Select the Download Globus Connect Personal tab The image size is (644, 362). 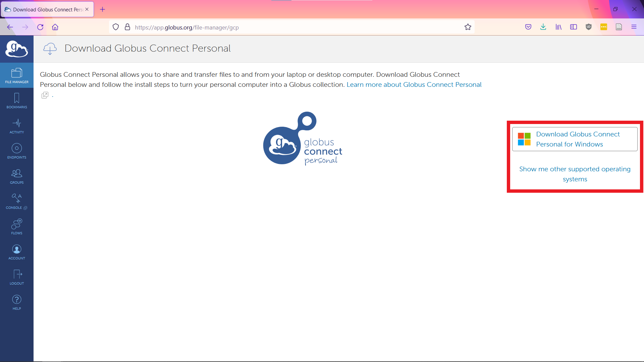coord(47,9)
